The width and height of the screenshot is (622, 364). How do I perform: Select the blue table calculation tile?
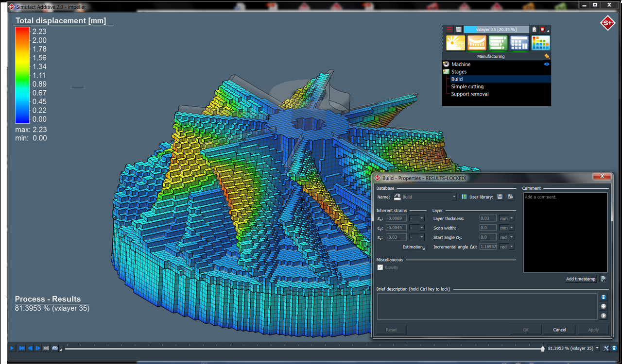(x=519, y=43)
